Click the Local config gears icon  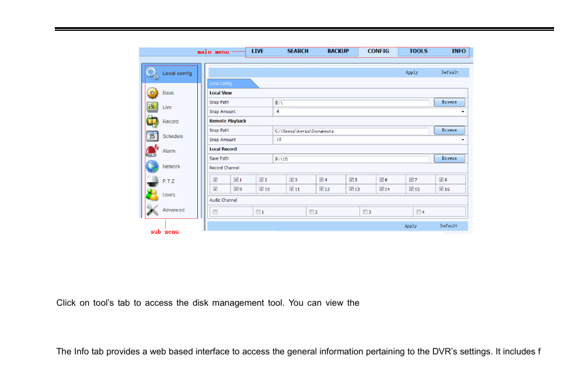[x=152, y=73]
